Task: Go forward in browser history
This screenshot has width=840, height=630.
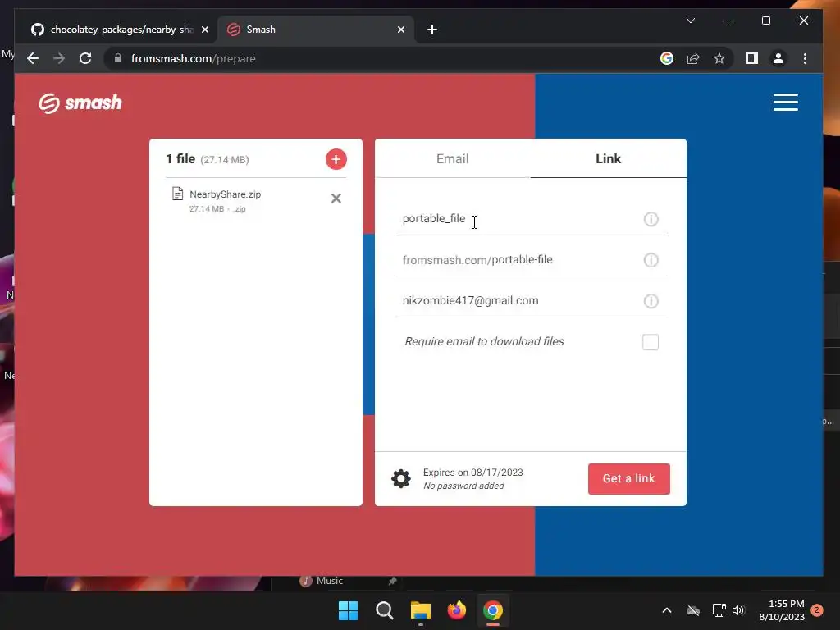Action: [59, 58]
